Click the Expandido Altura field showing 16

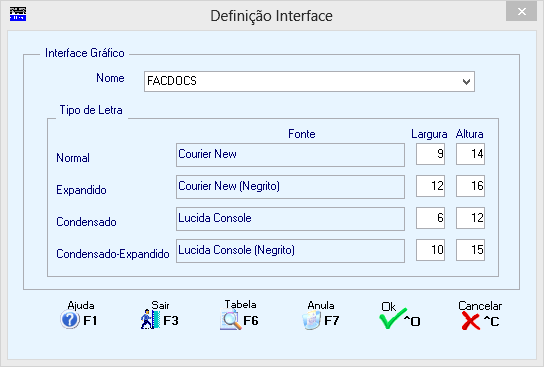pos(470,186)
